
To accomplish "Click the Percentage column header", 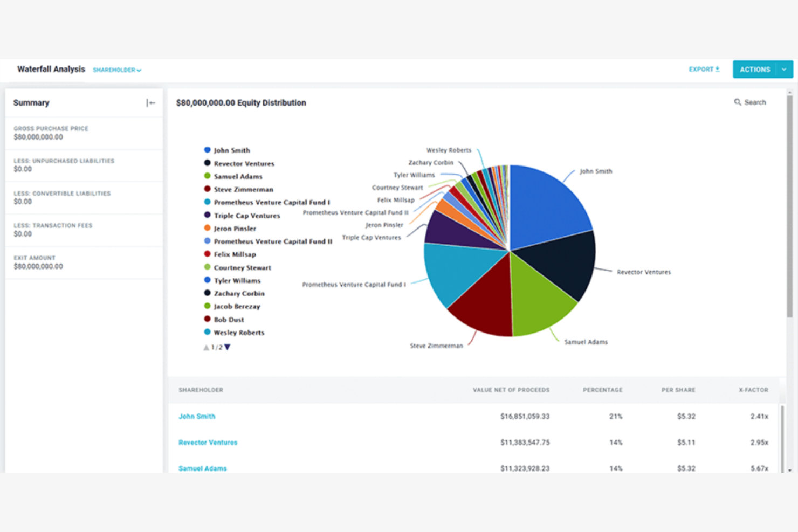I will click(602, 390).
